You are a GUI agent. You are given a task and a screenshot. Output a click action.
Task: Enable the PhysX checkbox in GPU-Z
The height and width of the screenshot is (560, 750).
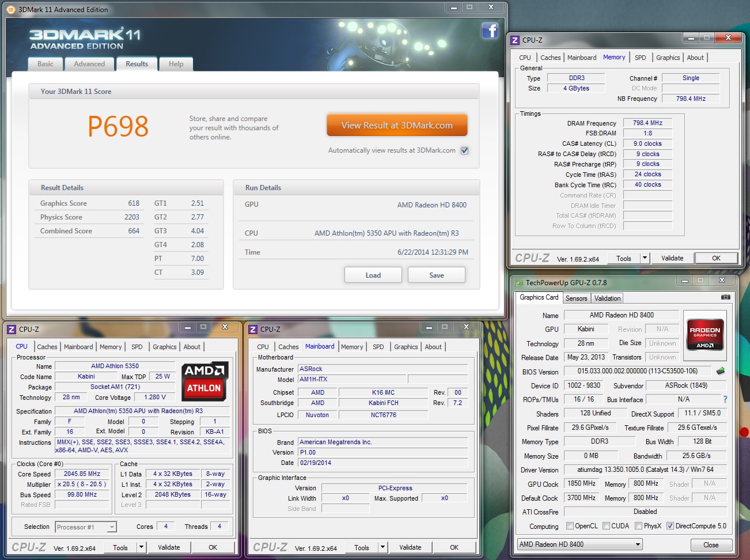[638, 526]
